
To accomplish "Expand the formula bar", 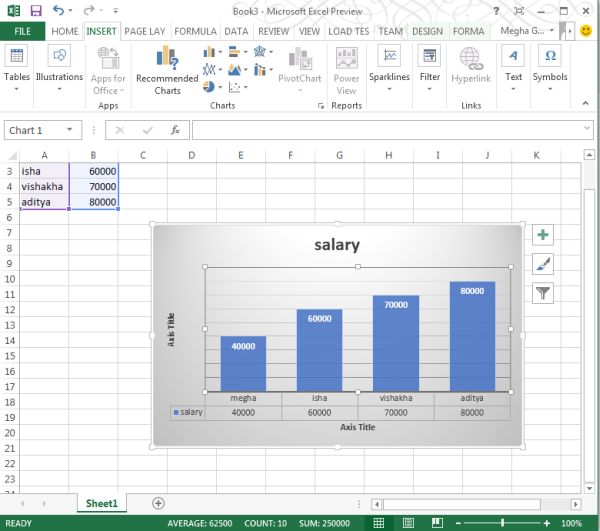I will pyautogui.click(x=587, y=129).
